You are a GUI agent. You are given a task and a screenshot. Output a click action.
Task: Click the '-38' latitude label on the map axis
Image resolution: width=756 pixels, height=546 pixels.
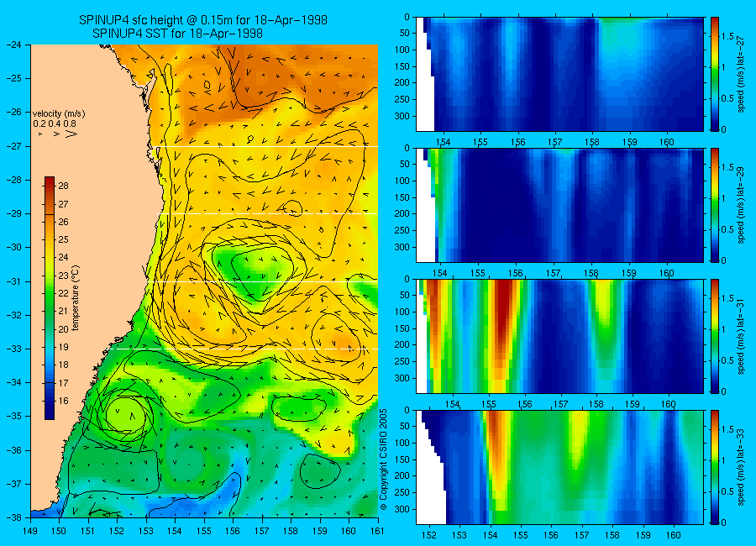pos(13,517)
